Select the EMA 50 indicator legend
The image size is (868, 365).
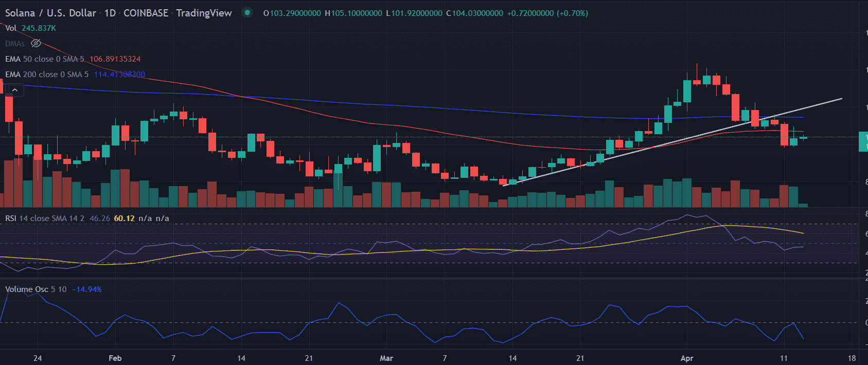(x=44, y=59)
